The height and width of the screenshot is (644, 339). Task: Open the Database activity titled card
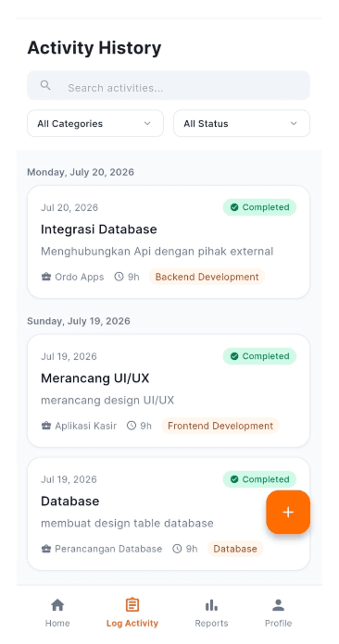169,514
